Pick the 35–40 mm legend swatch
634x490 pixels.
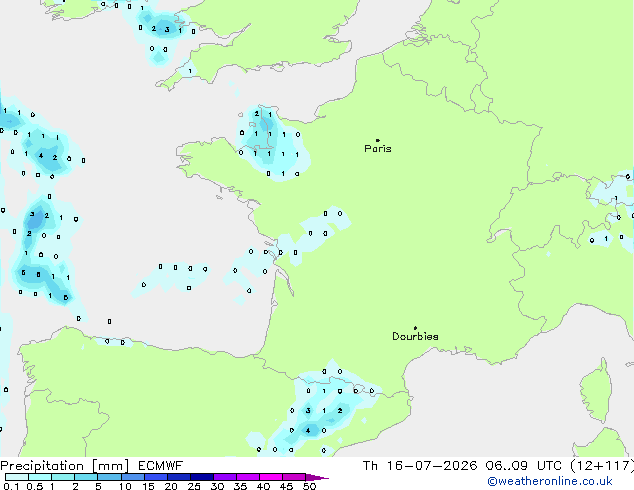pyautogui.click(x=248, y=477)
